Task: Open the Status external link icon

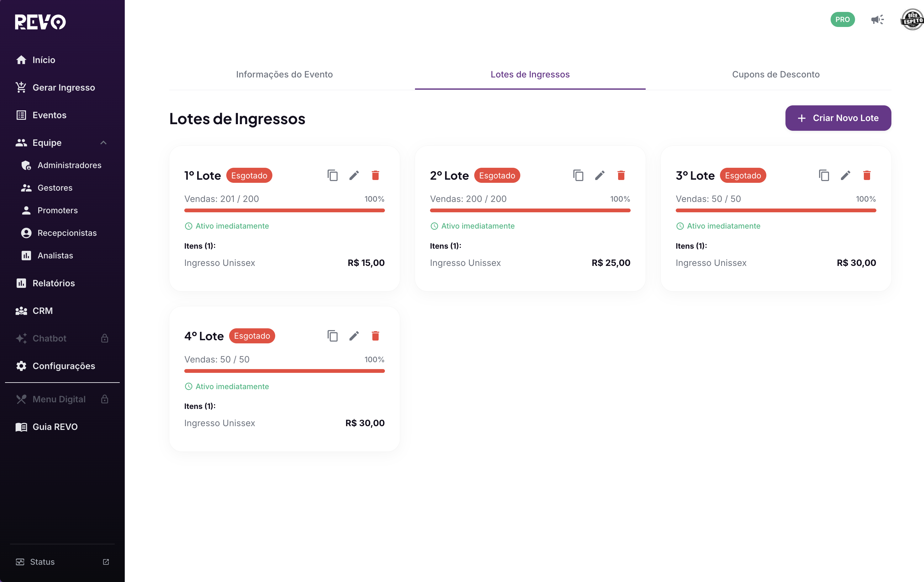Action: tap(106, 562)
